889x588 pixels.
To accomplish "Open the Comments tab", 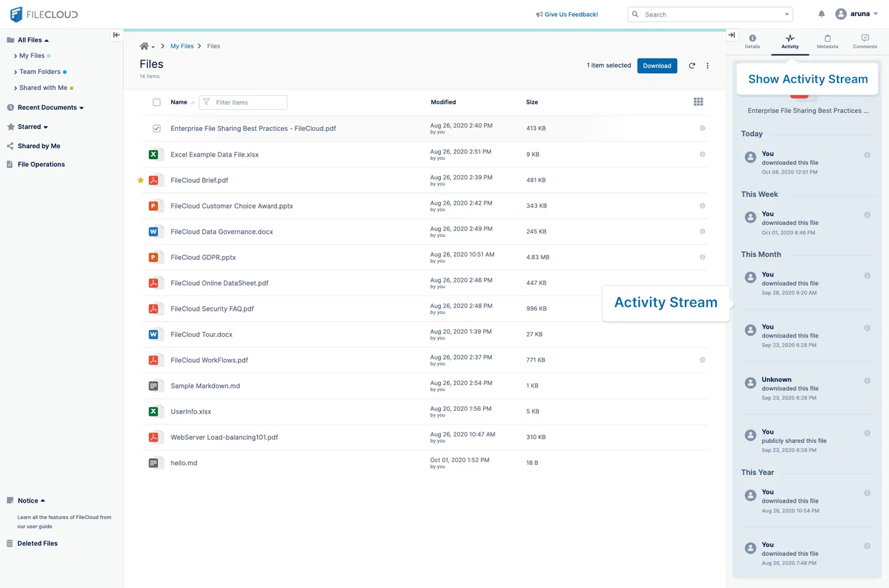I will pos(865,42).
